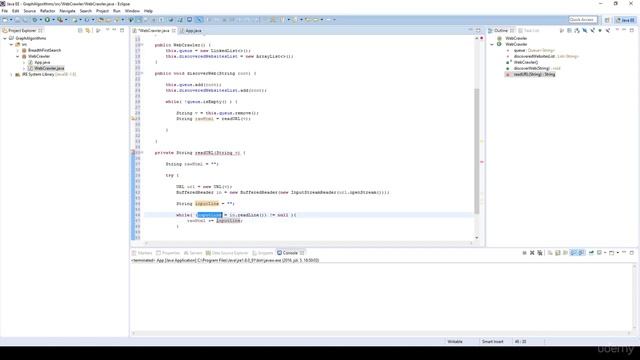Open the Source menu

(29, 11)
